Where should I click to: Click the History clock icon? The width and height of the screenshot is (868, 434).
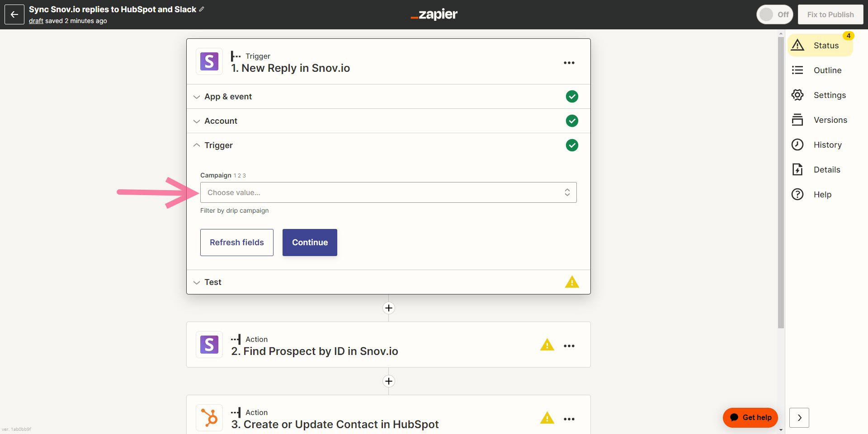797,145
